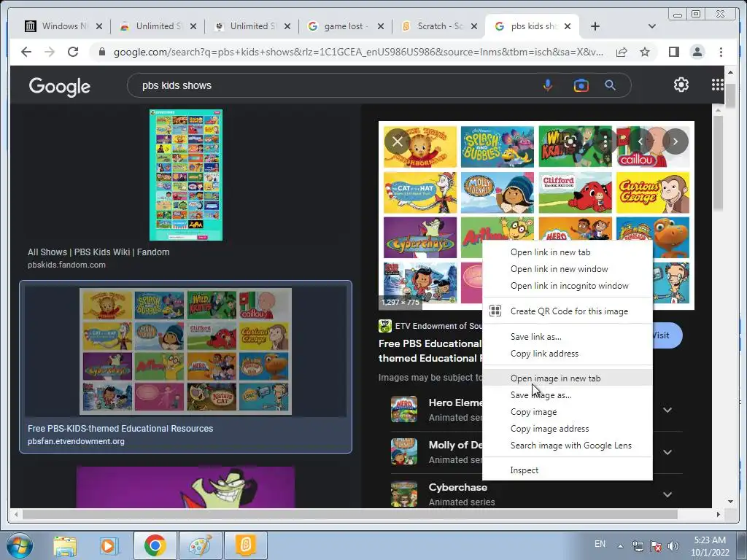Open Google quick settings gear
The image size is (747, 560).
(681, 85)
